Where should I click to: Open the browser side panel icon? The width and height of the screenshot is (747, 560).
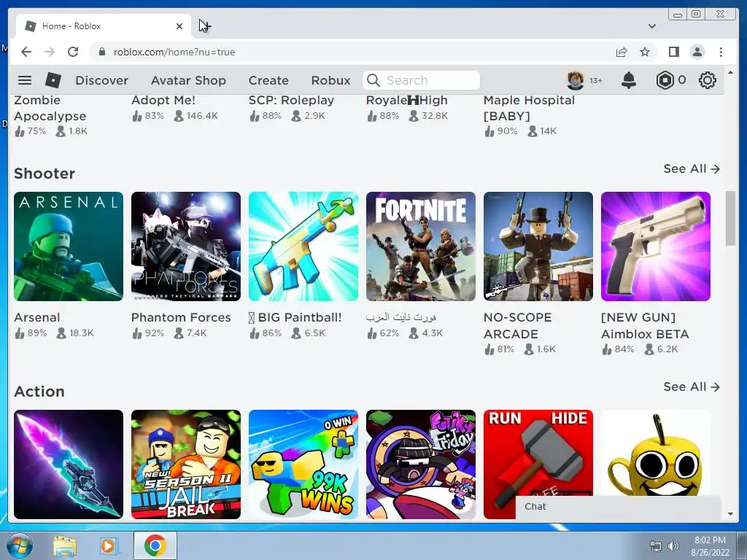point(673,52)
